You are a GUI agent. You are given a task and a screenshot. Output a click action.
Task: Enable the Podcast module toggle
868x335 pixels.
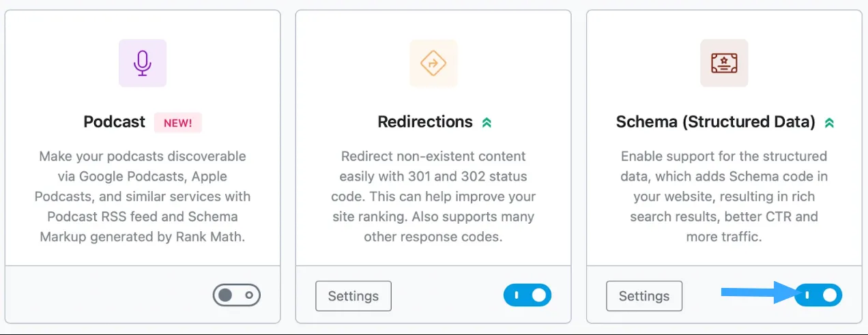point(237,295)
